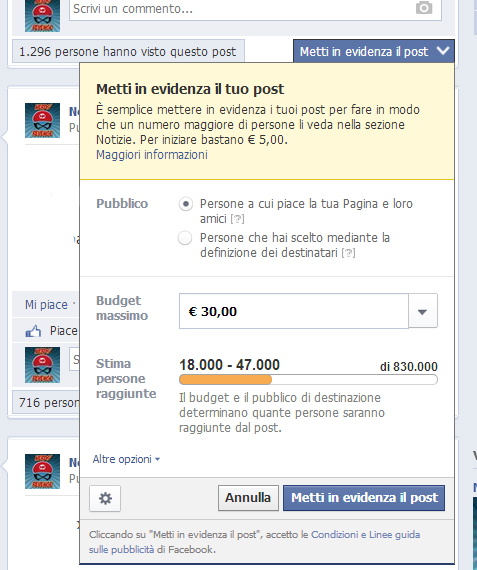Click help icon after 'definizione dei destinatari'

pos(348,253)
